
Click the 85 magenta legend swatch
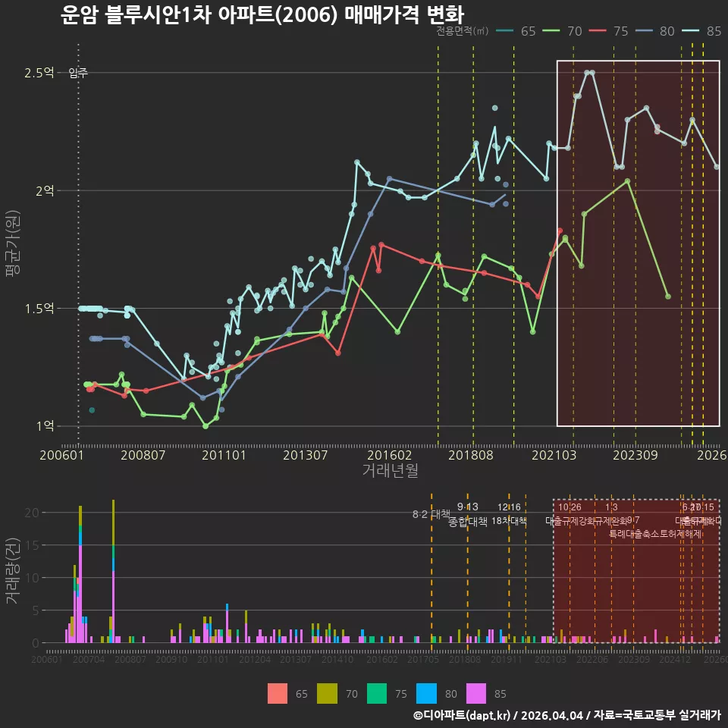coord(476,693)
